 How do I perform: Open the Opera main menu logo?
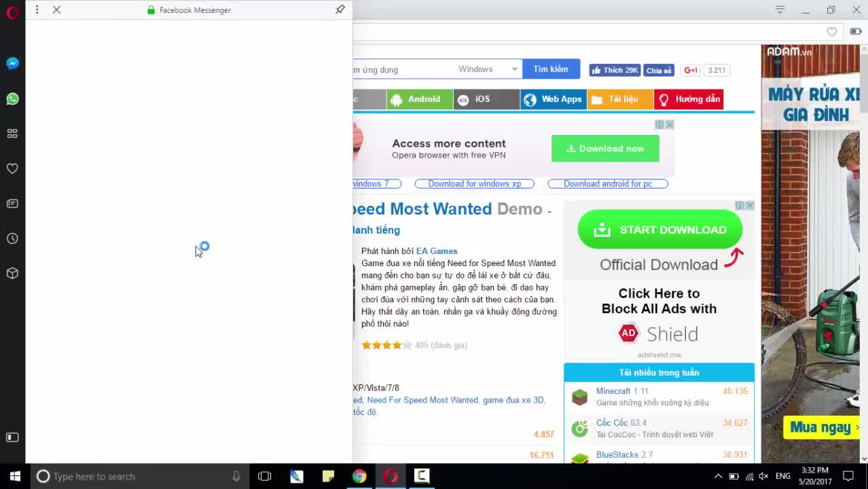coord(12,12)
